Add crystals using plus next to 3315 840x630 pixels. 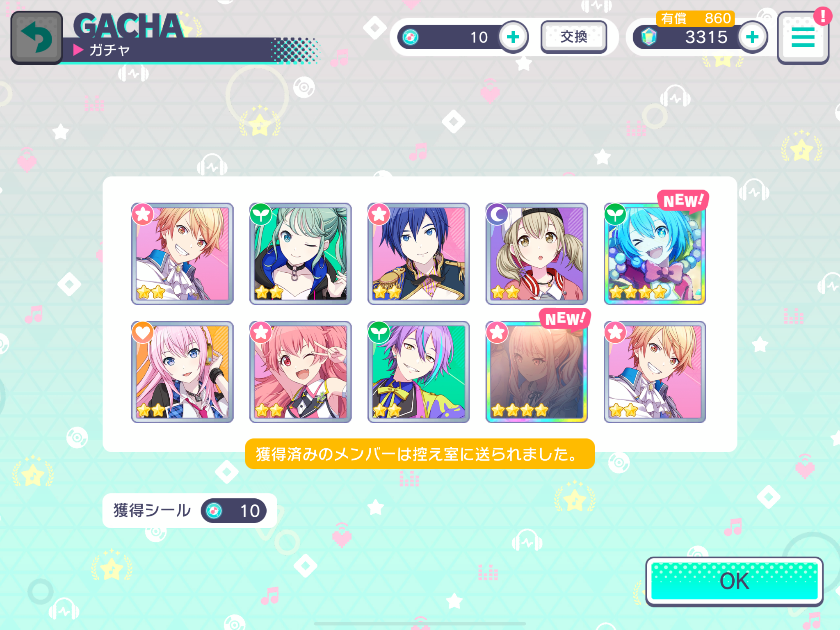coord(752,37)
